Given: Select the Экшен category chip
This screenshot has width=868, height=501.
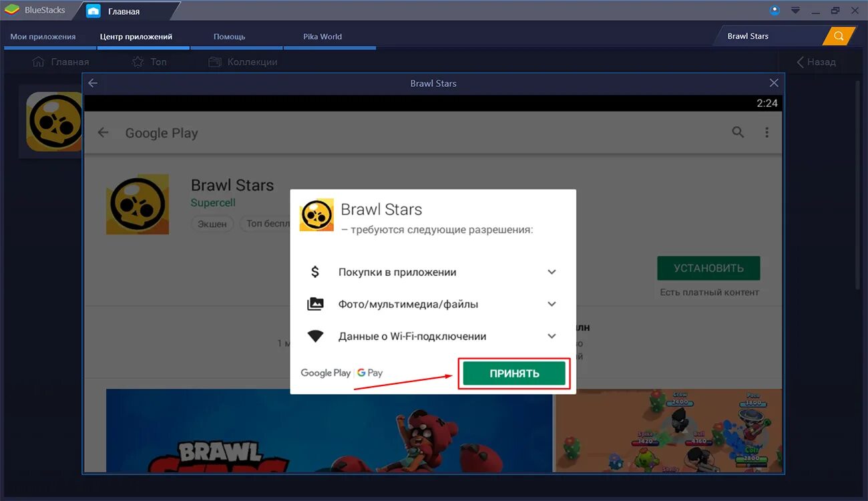Looking at the screenshot, I should (212, 224).
